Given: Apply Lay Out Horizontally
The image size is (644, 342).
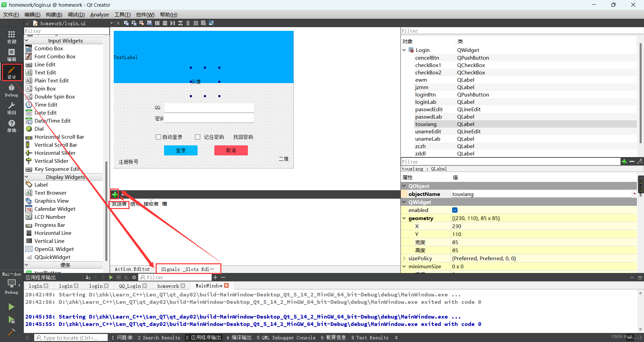Looking at the screenshot, I should (x=157, y=23).
